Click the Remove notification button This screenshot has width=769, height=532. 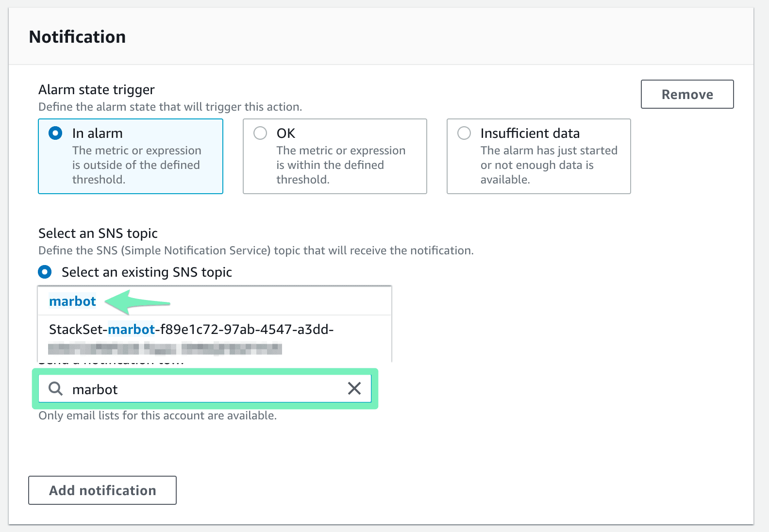pos(687,94)
